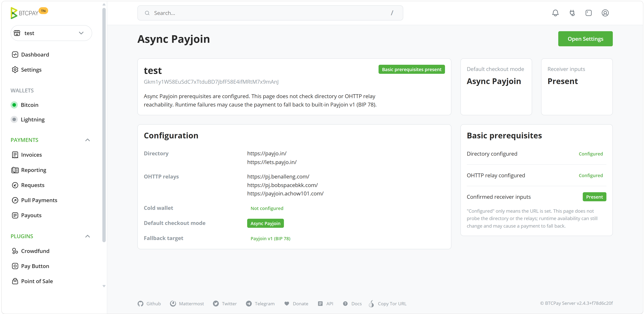
Task: Open the API footer link
Action: (326, 303)
